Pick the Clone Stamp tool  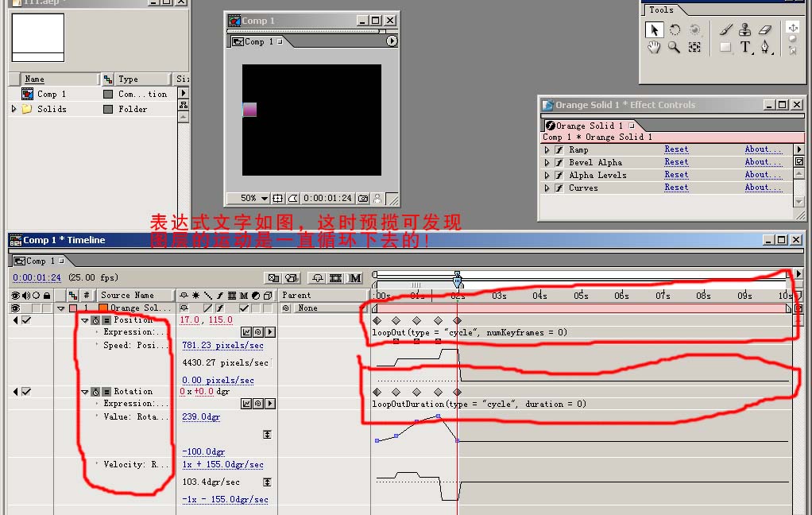point(744,30)
